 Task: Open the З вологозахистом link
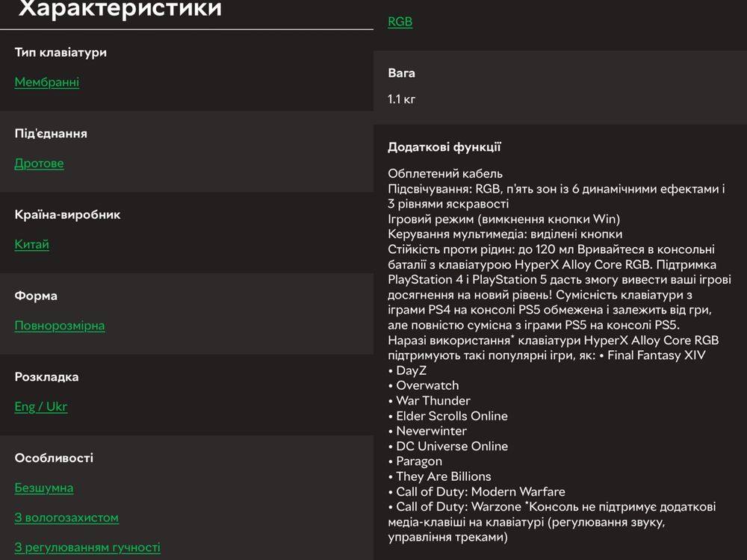click(x=66, y=517)
